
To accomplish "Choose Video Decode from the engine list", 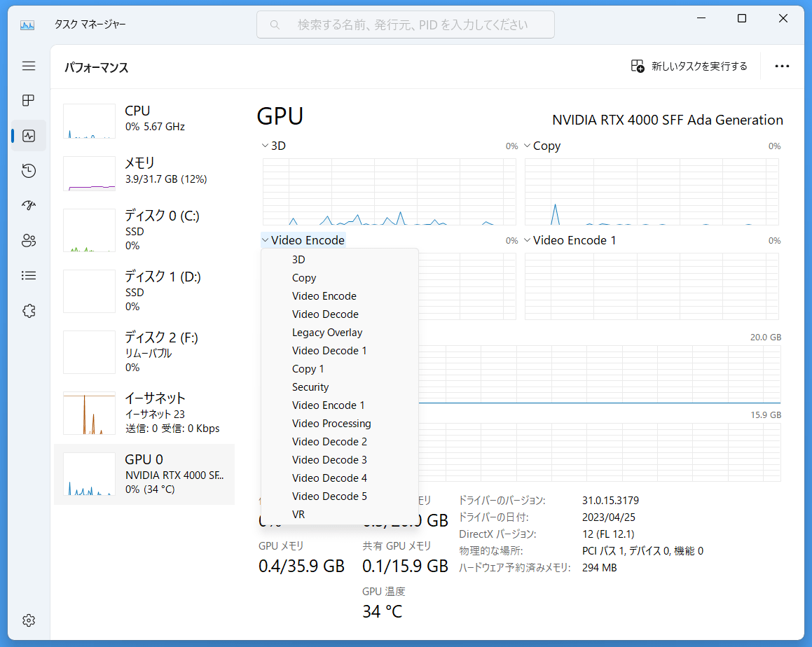I will pyautogui.click(x=340, y=314).
